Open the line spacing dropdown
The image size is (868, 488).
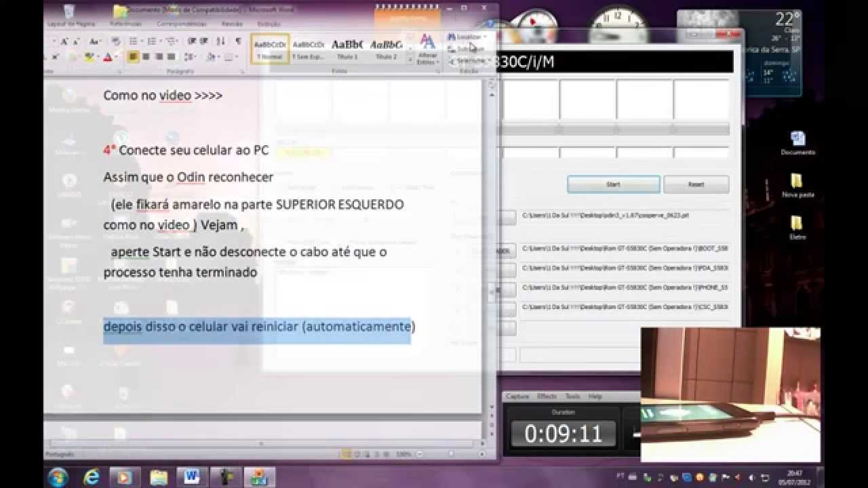point(191,57)
